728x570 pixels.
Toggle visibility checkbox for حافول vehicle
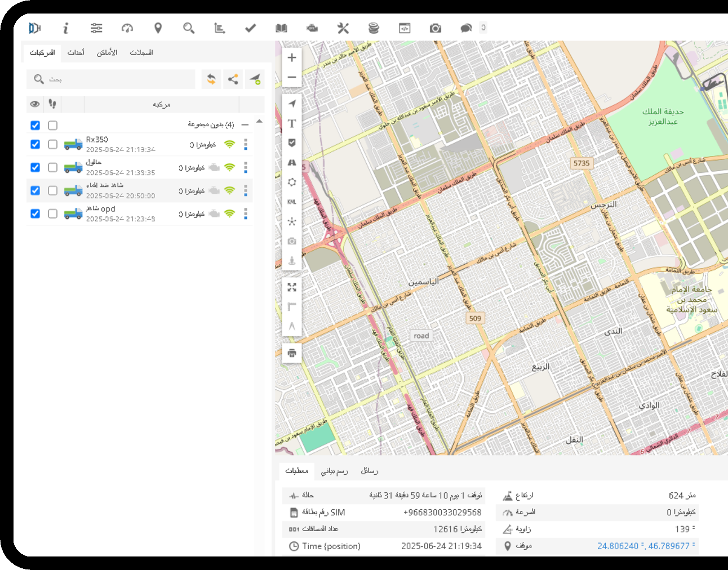click(x=35, y=167)
